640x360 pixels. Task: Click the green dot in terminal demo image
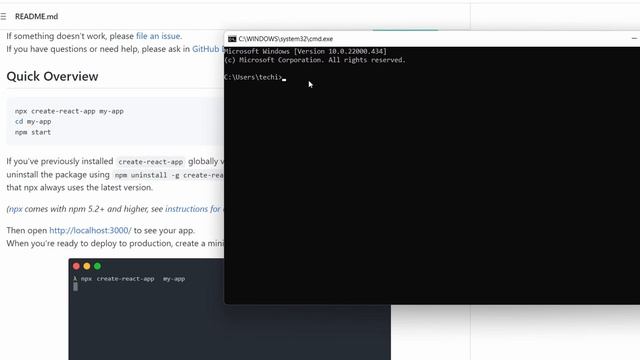tap(98, 266)
